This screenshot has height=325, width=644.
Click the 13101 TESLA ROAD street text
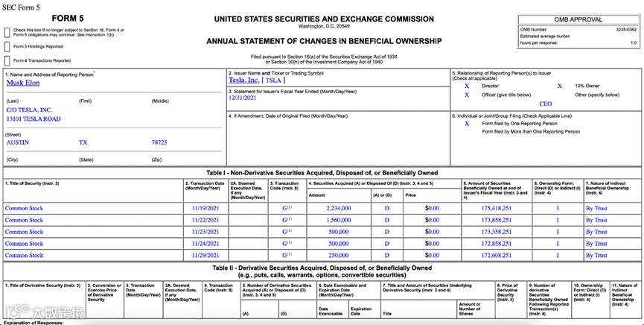click(34, 119)
